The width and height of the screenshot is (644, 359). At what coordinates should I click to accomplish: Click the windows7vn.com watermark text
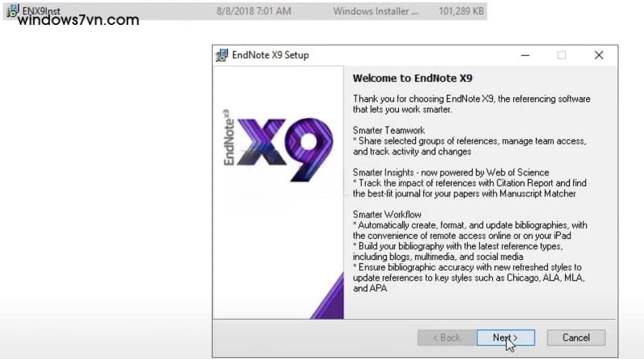pyautogui.click(x=78, y=20)
